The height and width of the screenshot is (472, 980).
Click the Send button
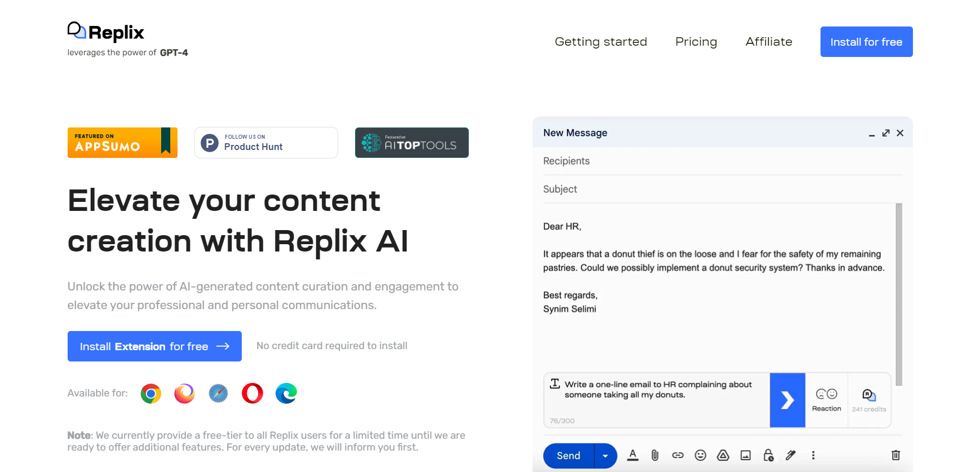click(569, 456)
